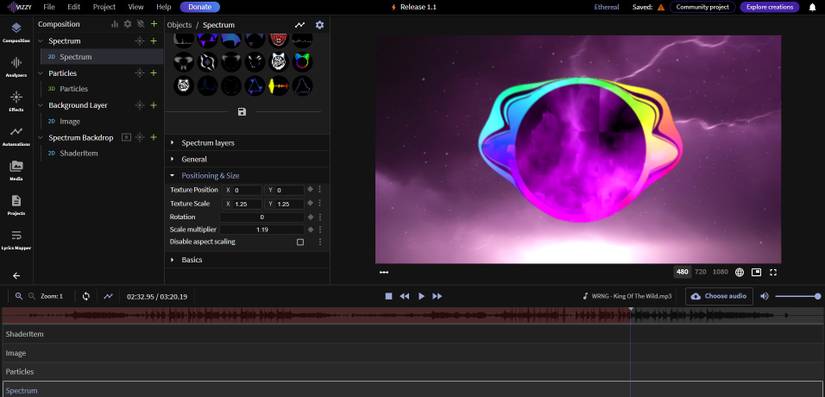
Task: Open the Project menu
Action: coord(104,7)
